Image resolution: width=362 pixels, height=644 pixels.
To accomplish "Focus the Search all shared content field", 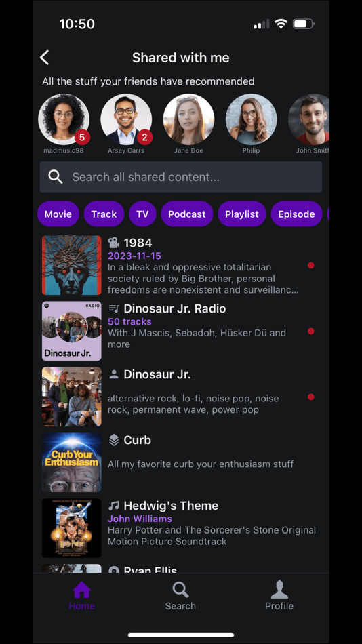I will click(x=181, y=177).
